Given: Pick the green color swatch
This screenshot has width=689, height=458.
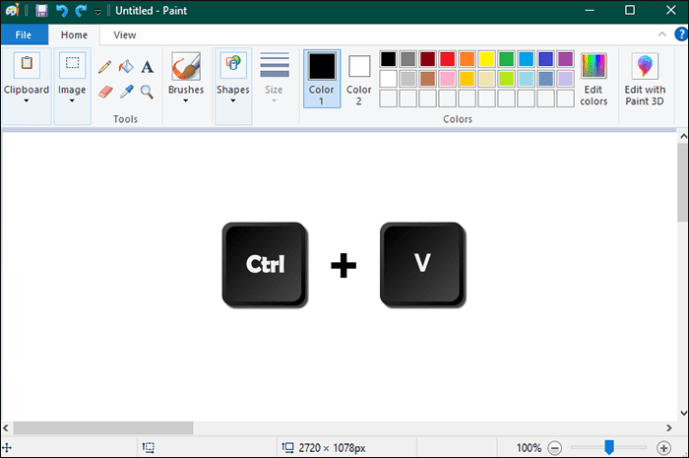Looking at the screenshot, I should click(x=506, y=58).
